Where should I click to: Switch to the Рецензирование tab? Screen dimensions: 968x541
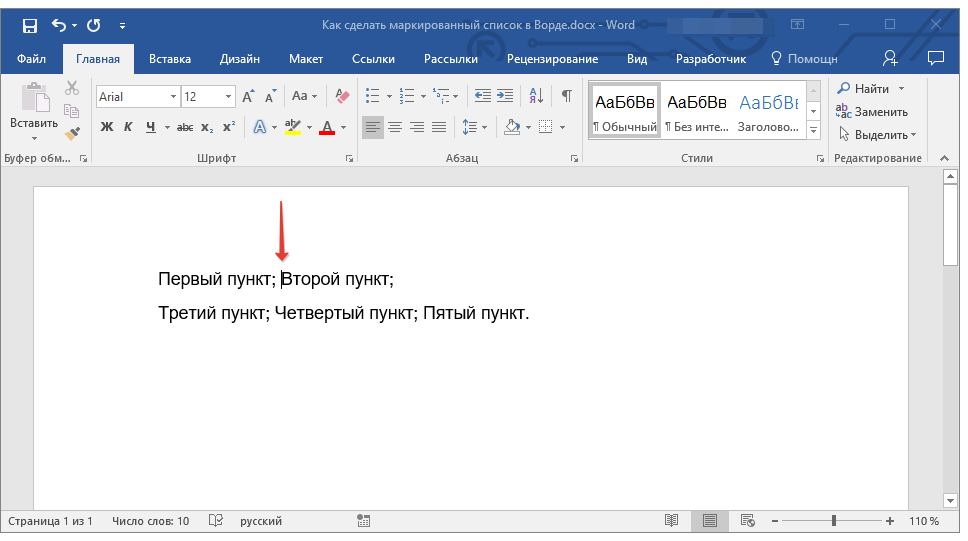552,59
